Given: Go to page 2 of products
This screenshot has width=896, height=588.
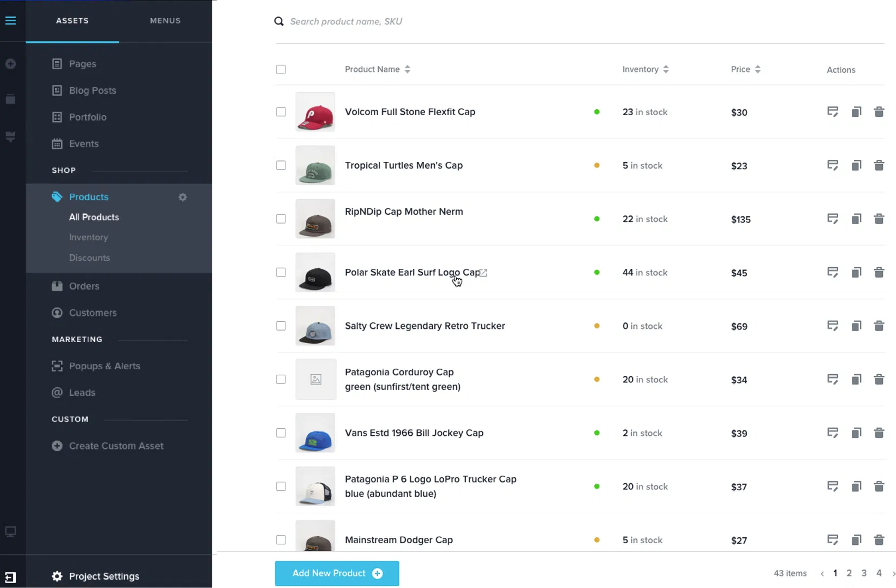Looking at the screenshot, I should [x=849, y=573].
